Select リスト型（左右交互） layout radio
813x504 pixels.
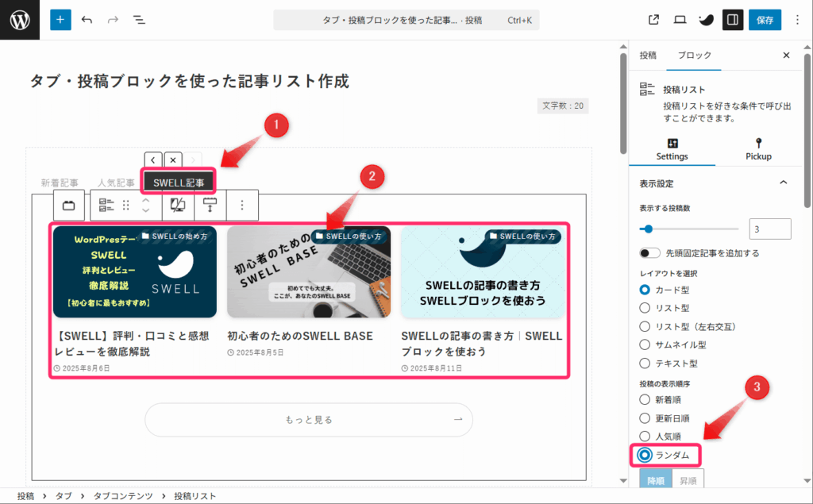(x=645, y=327)
